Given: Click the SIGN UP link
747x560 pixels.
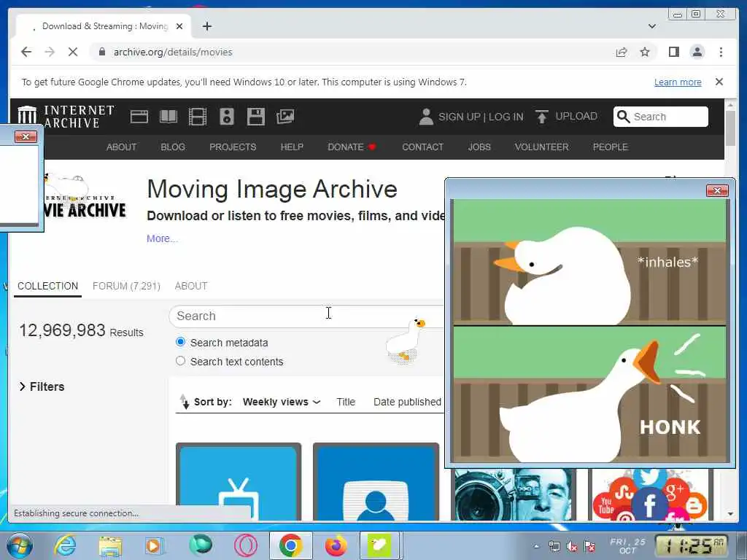Looking at the screenshot, I should point(460,117).
